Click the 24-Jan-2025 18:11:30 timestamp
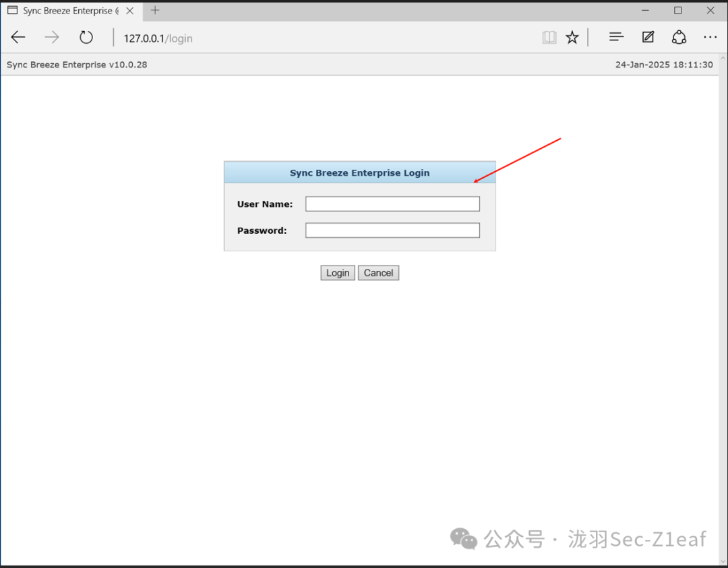This screenshot has width=728, height=568. 664,65
